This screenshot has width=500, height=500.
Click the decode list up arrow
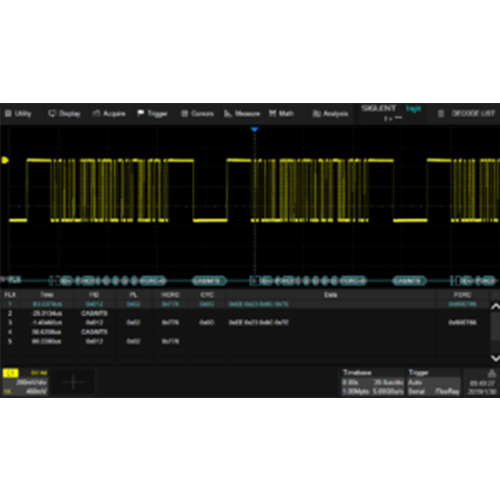coord(495,307)
